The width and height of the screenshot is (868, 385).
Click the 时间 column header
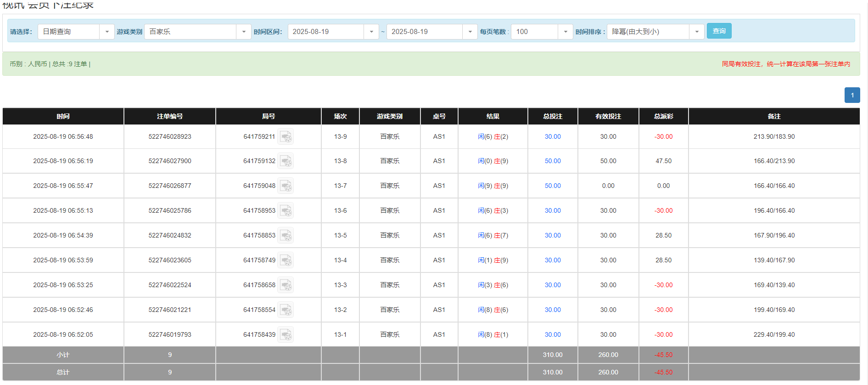(x=63, y=117)
